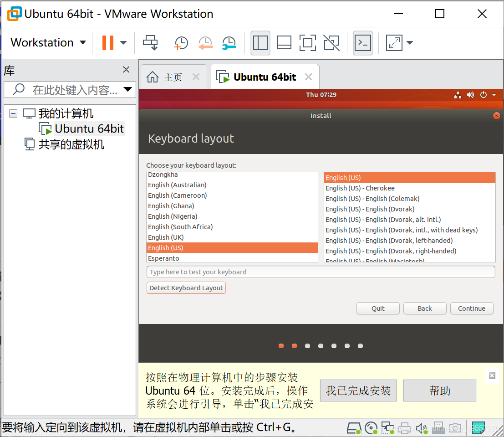Select English (Australian) layout
The image size is (504, 437).
point(232,185)
